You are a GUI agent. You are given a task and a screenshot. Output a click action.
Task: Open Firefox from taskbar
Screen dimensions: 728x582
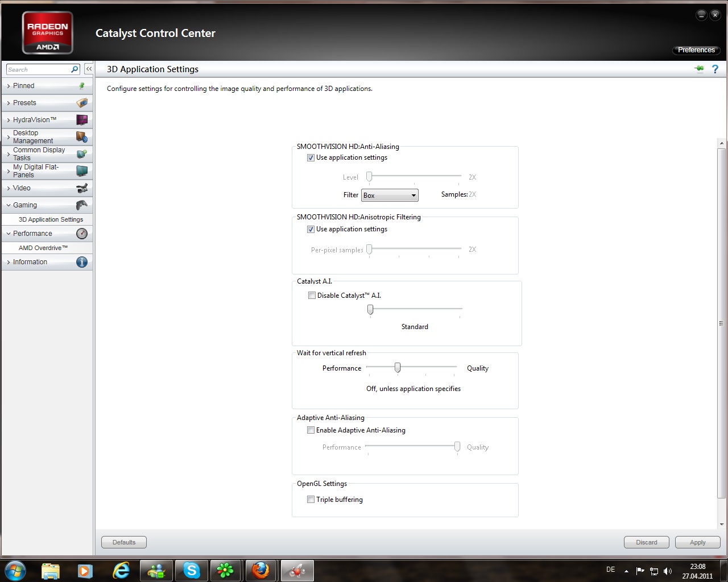(x=260, y=571)
